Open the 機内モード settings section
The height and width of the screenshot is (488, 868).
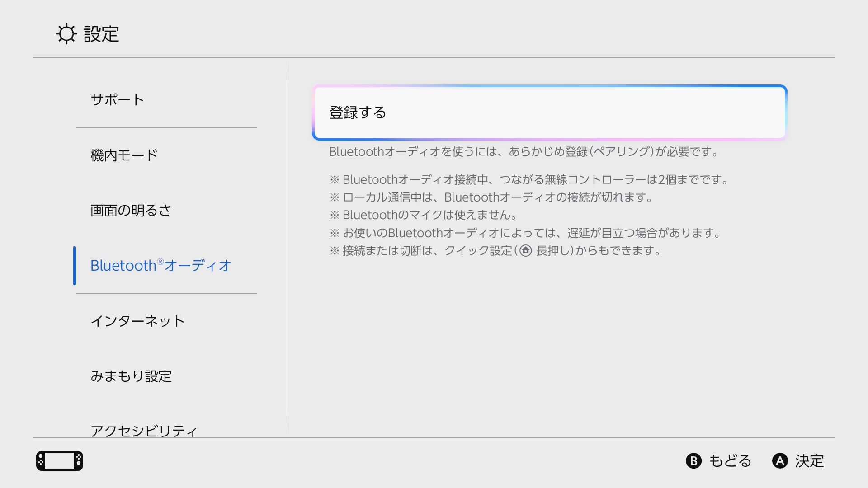166,155
